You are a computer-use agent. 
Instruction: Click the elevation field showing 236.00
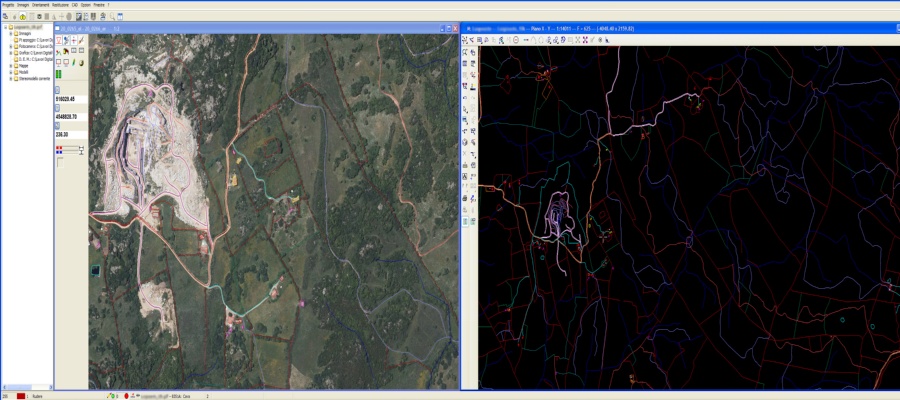(x=68, y=132)
